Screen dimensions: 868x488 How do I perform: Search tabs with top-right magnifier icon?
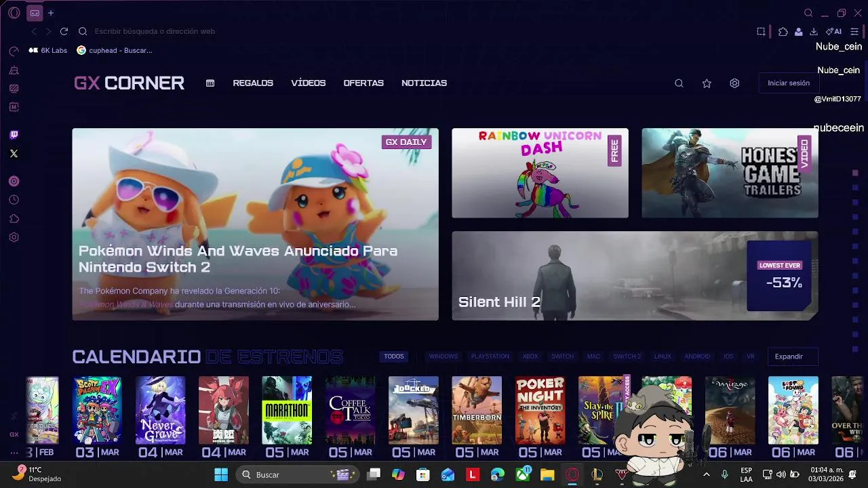click(x=808, y=13)
